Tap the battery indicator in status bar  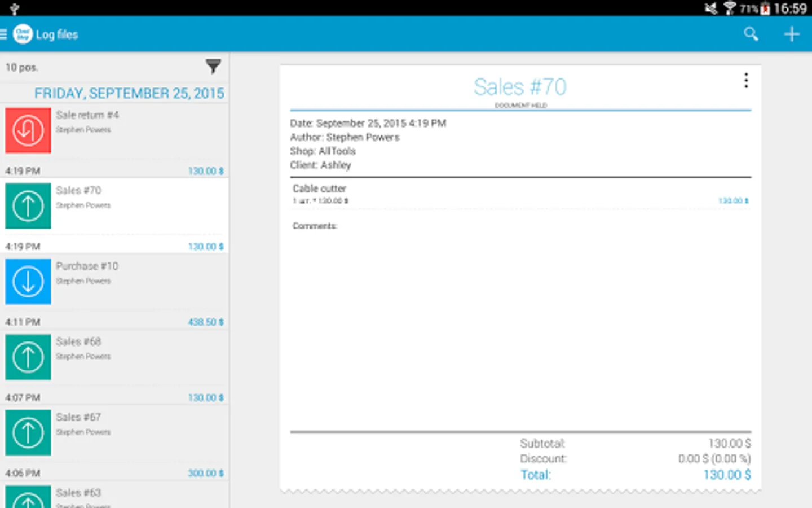tap(765, 8)
